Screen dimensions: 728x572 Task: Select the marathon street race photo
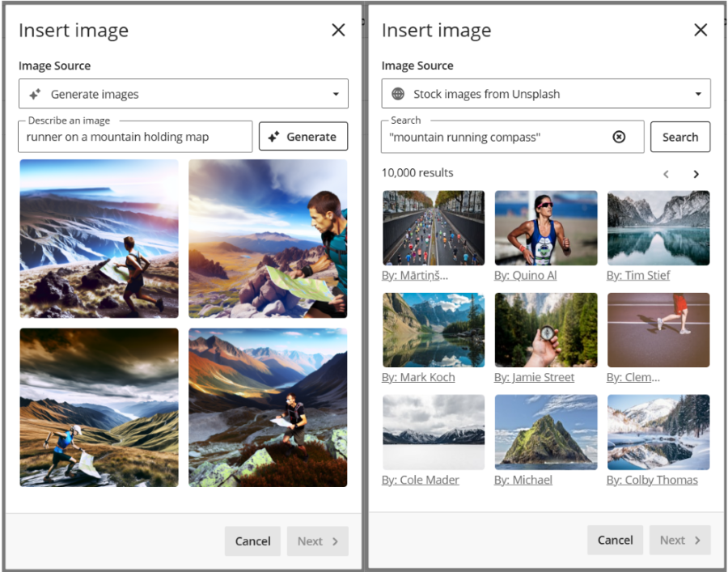point(434,228)
